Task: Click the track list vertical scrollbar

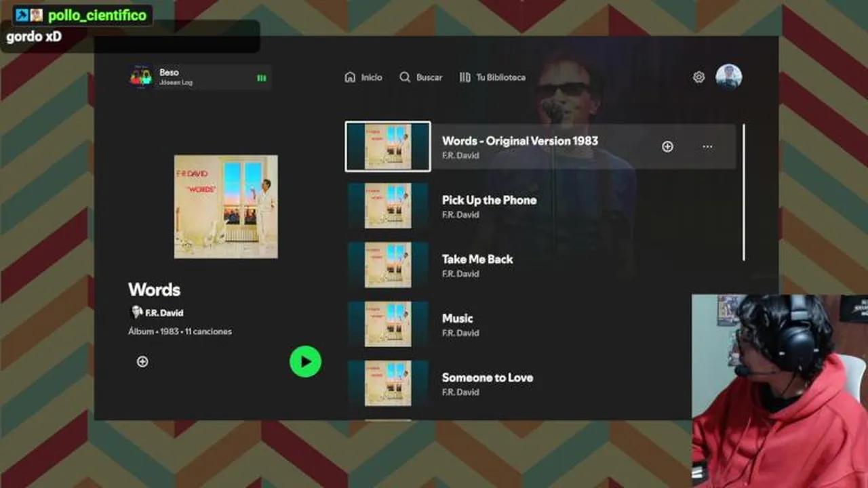Action: click(x=743, y=192)
